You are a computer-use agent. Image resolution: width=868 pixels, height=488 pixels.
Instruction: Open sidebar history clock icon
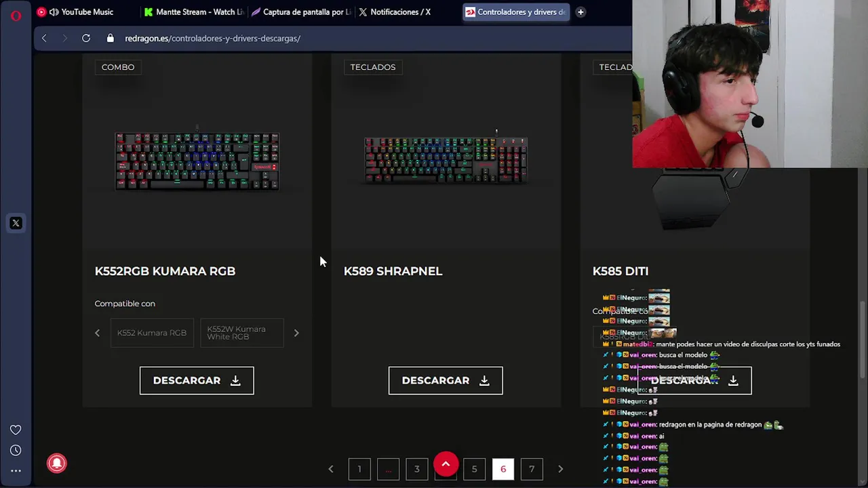click(16, 450)
